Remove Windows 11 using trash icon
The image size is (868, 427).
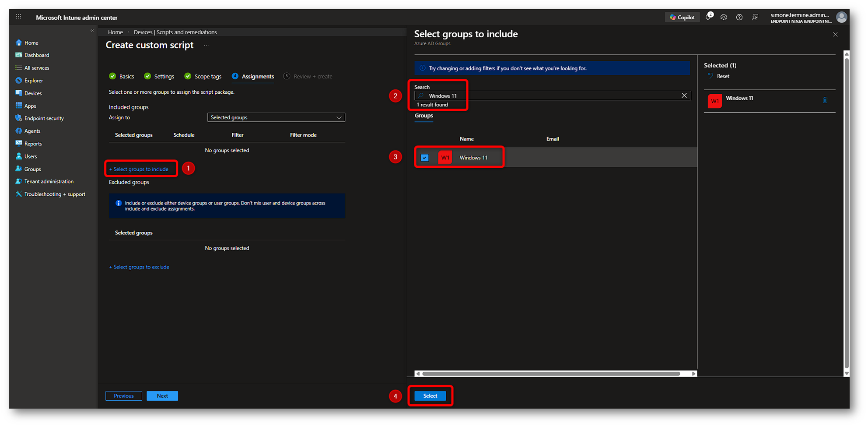coord(825,100)
